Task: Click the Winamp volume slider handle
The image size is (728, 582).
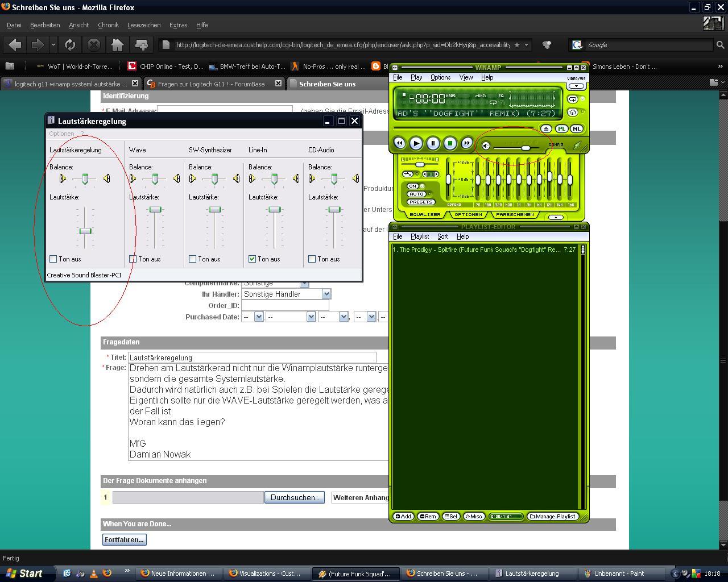Action: [x=526, y=148]
